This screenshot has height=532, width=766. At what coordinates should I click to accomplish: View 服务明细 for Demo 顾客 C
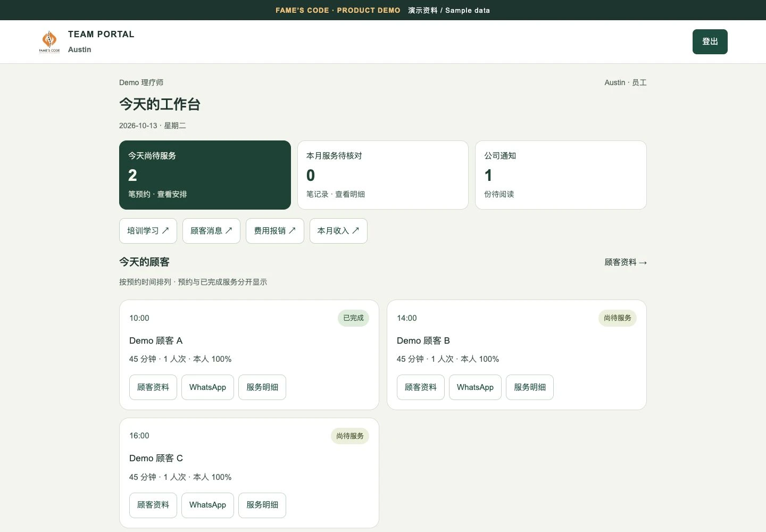pyautogui.click(x=262, y=505)
